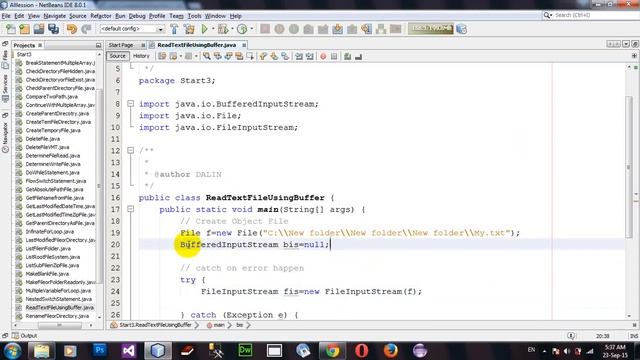Screen dimensions: 640x360
Task: Click the editor vertical scrollbar
Action: tap(629, 167)
